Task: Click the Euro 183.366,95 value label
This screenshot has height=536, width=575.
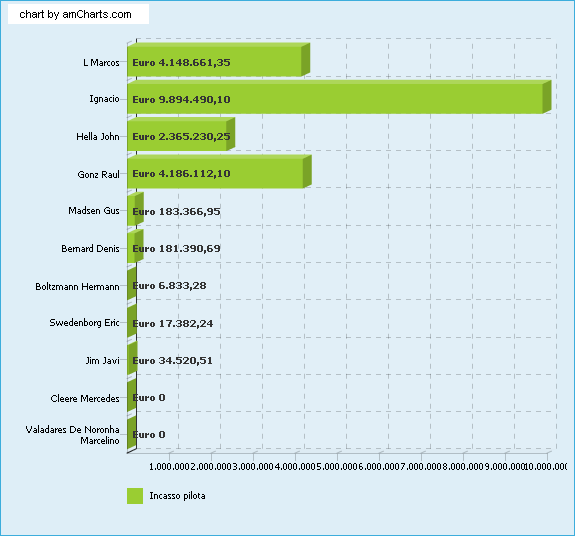Action: pos(176,212)
